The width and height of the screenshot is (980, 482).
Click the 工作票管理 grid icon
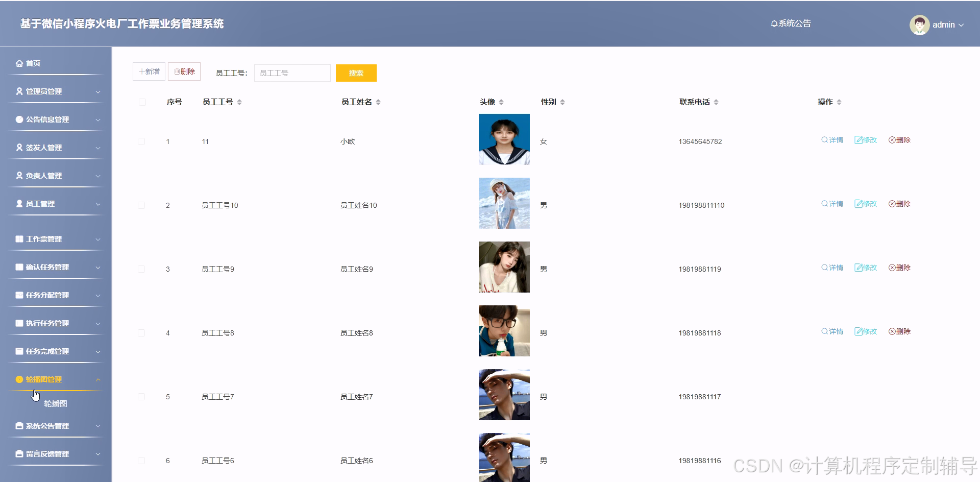click(19, 239)
